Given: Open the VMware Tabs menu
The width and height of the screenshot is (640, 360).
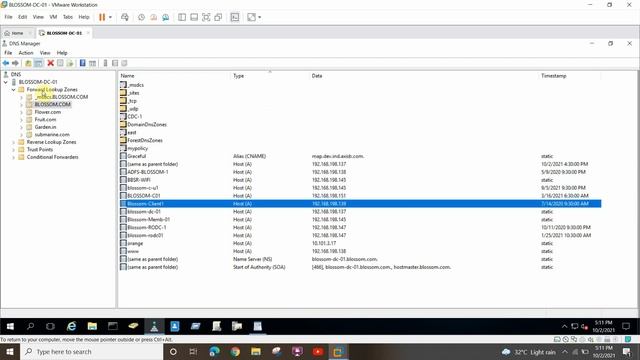Looking at the screenshot, I should click(x=68, y=17).
